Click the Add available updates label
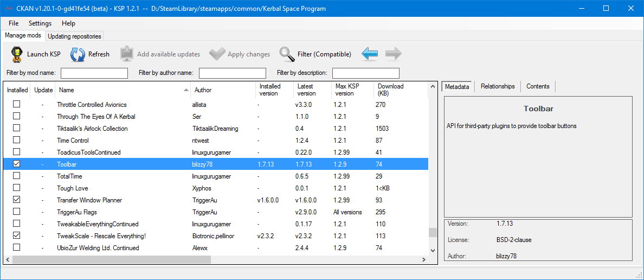Viewport: 644px width, 280px height. click(169, 54)
